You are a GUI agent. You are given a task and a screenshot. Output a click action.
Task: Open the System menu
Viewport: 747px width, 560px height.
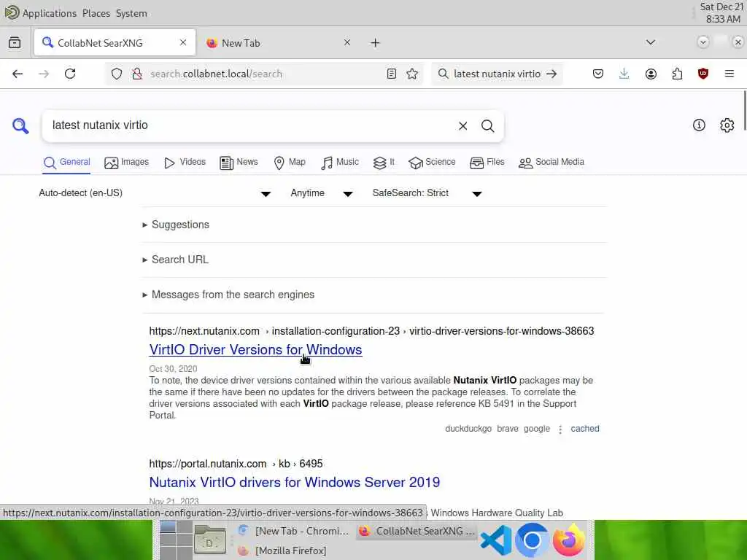(131, 13)
